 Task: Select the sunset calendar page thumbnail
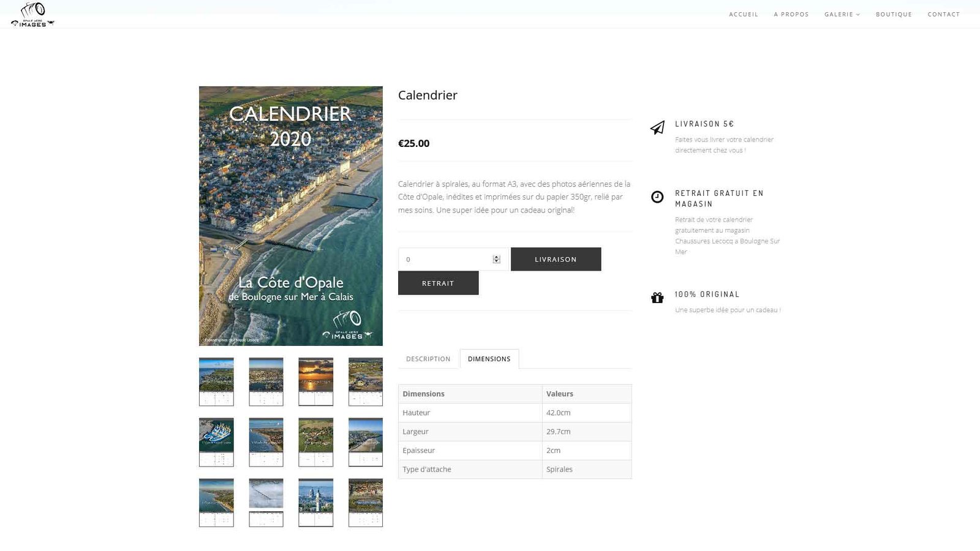[316, 382]
